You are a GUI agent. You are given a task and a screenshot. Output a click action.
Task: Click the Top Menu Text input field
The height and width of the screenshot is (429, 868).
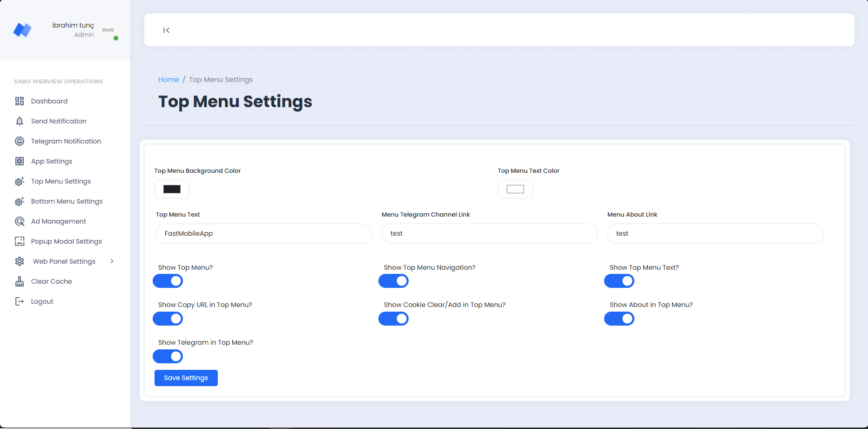click(263, 233)
